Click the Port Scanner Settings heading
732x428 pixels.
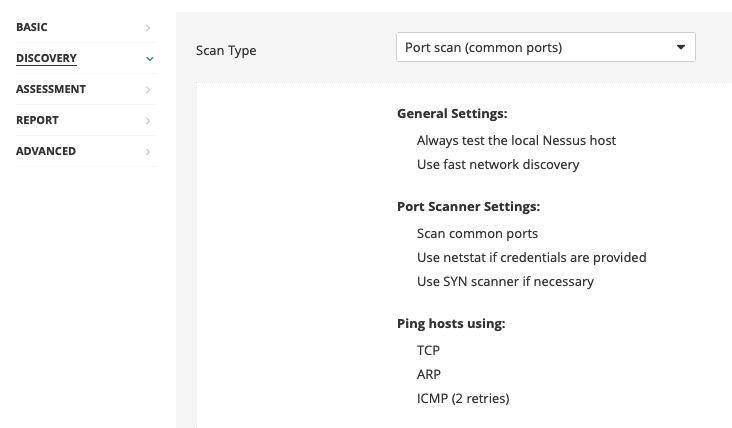point(468,206)
